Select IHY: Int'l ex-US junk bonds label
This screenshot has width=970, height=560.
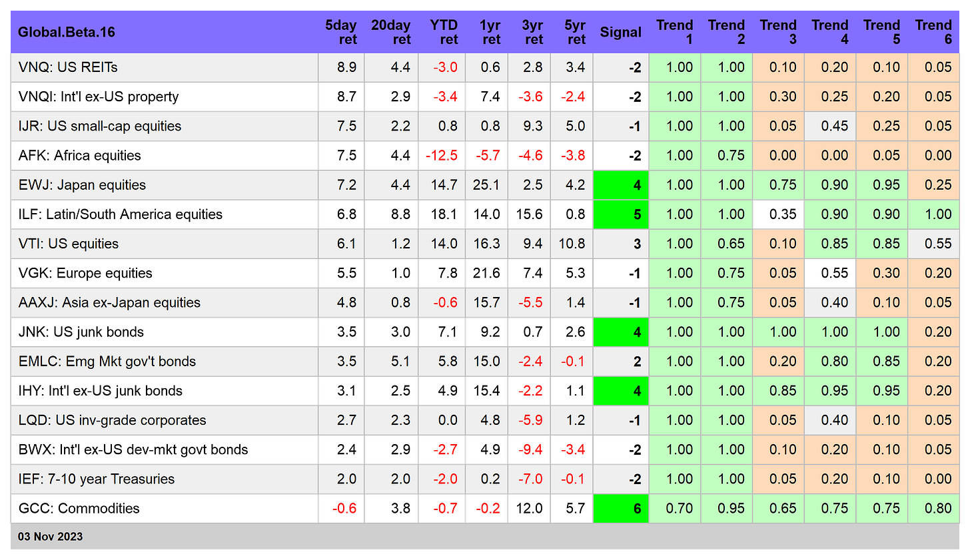pos(101,390)
